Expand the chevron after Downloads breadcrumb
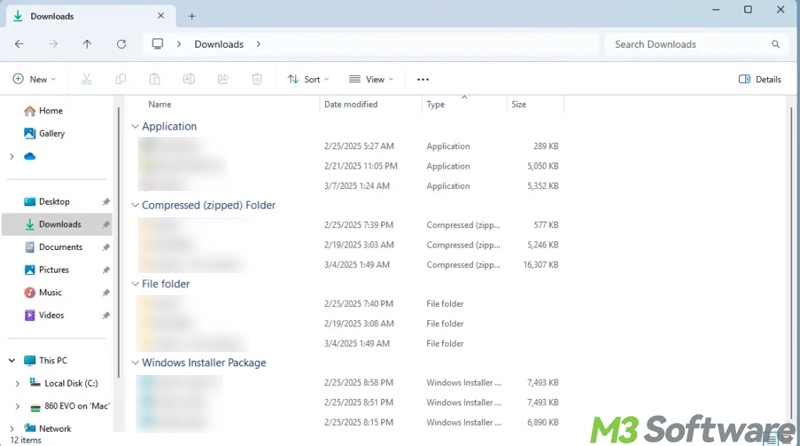800x446 pixels. pyautogui.click(x=259, y=44)
